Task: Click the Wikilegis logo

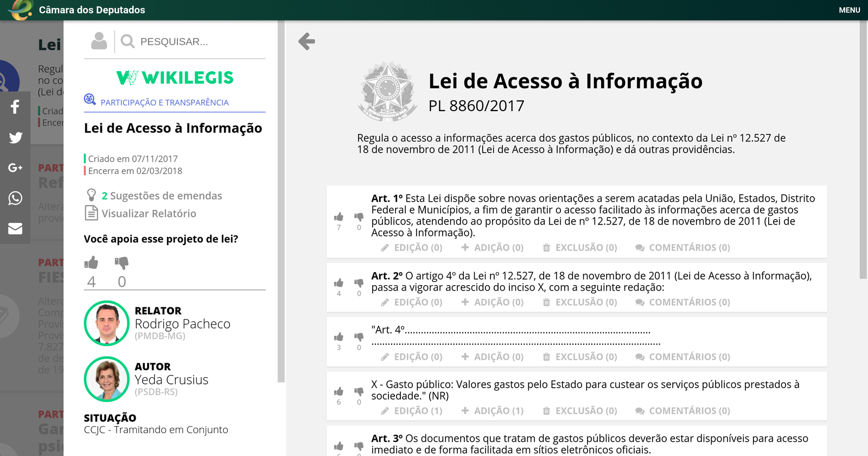Action: coord(175,78)
